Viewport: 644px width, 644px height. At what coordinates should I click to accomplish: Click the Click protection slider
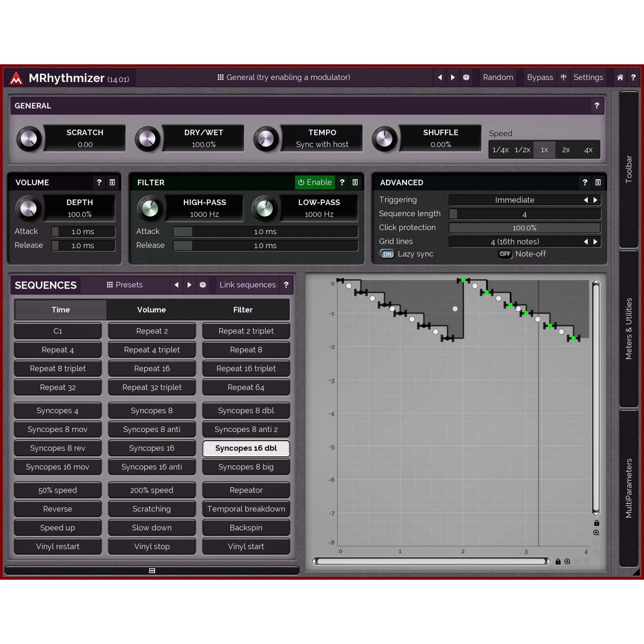[525, 228]
